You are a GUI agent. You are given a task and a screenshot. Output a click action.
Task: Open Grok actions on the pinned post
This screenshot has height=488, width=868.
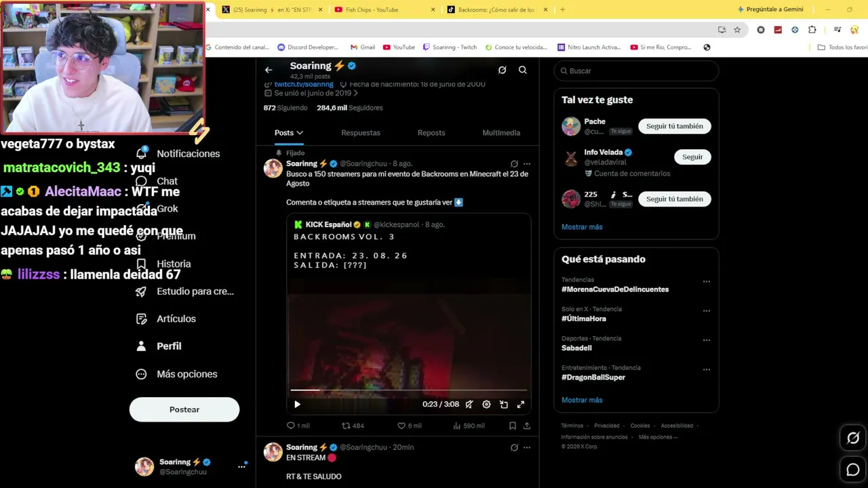pyautogui.click(x=514, y=163)
